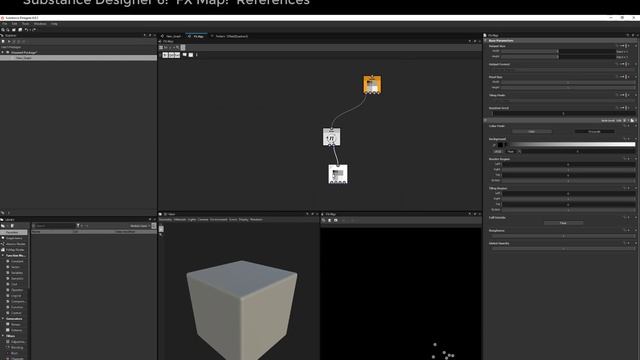Adjust the Quadrant Seed slider
The height and width of the screenshot is (360, 640).
(564, 113)
